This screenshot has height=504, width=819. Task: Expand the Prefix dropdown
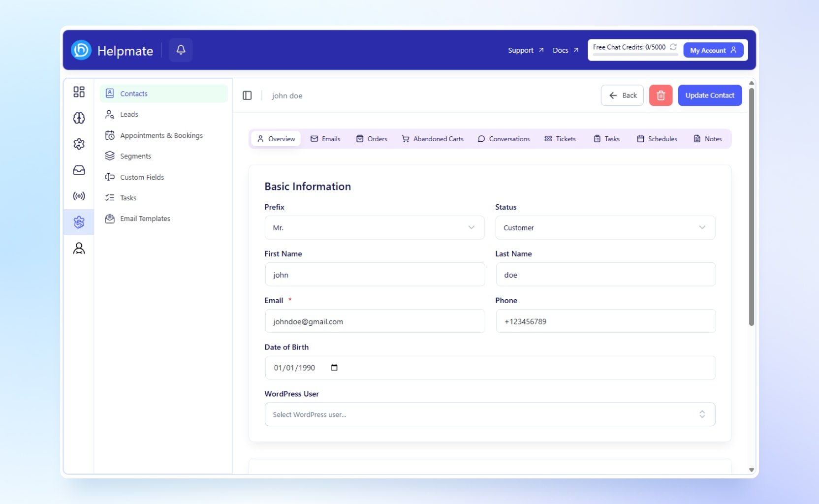coord(374,227)
